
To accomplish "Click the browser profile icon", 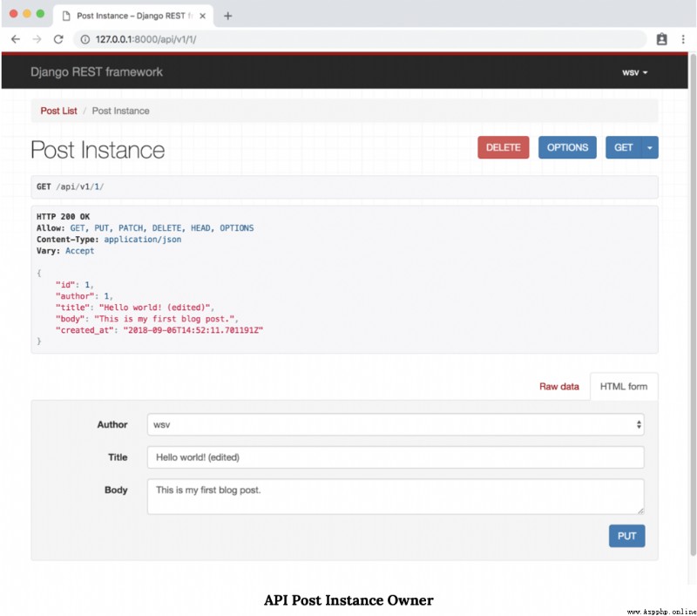I will tap(661, 39).
